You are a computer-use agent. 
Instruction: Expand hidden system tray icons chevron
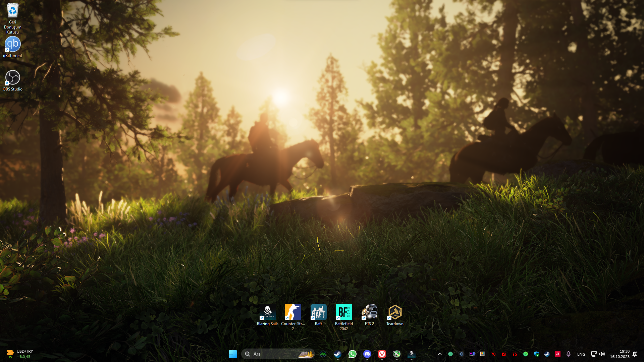[x=439, y=354]
